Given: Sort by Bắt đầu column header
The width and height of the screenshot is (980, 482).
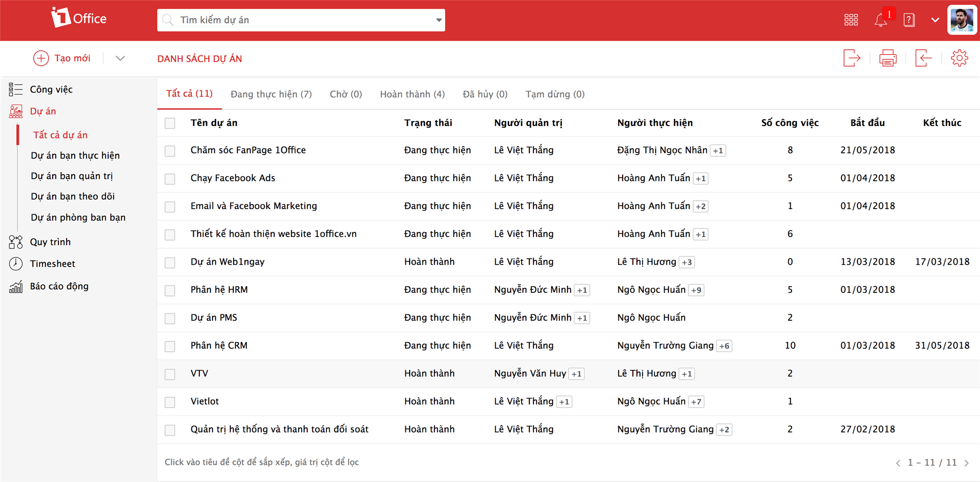Looking at the screenshot, I should point(868,123).
